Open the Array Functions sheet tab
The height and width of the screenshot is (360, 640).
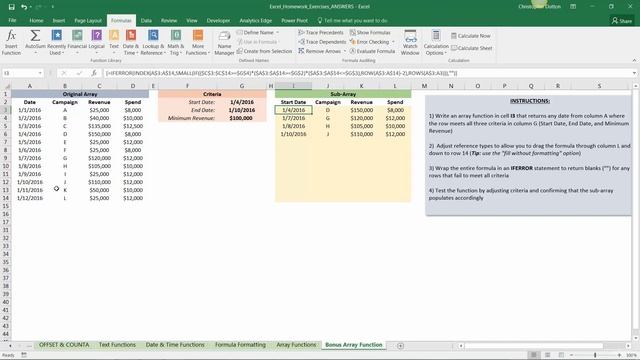point(296,345)
